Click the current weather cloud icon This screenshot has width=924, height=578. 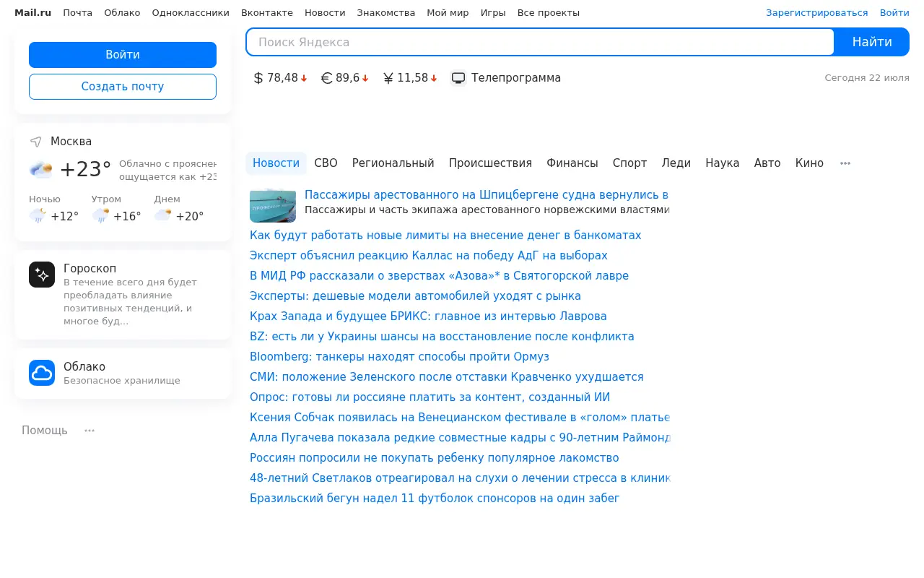[40, 170]
